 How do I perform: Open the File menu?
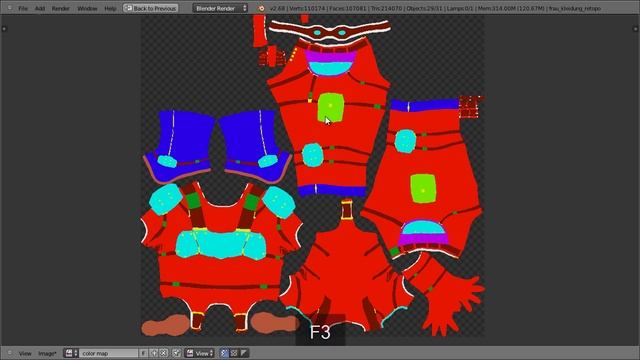23,8
